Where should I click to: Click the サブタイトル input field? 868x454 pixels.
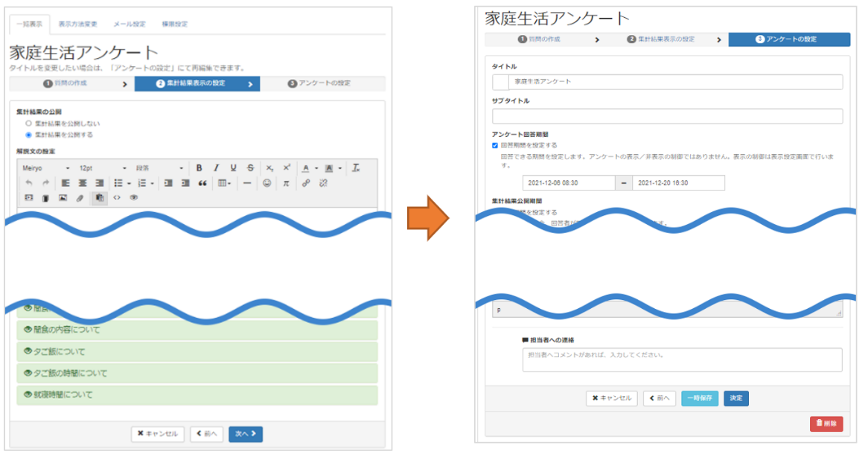667,116
